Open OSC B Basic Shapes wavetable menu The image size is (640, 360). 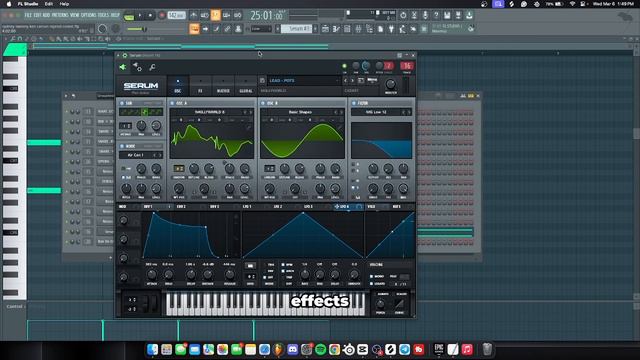click(x=300, y=112)
